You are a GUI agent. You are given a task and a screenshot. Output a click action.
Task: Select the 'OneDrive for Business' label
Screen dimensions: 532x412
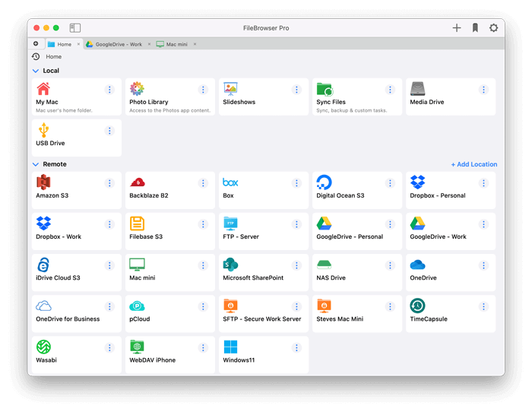[x=68, y=319]
